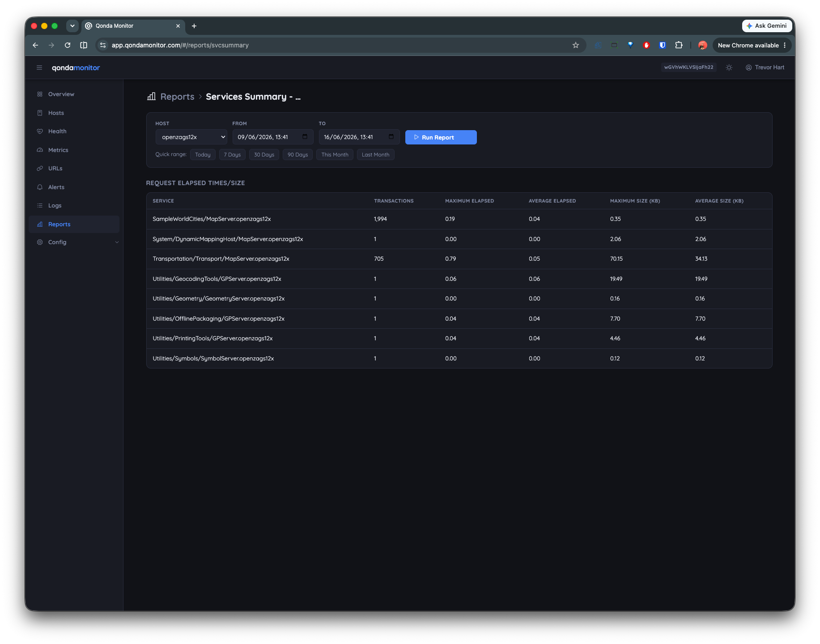Select Utilities/Symbols/SymbolServer.openzags12x row
Image resolution: width=820 pixels, height=644 pixels.
pyautogui.click(x=459, y=359)
